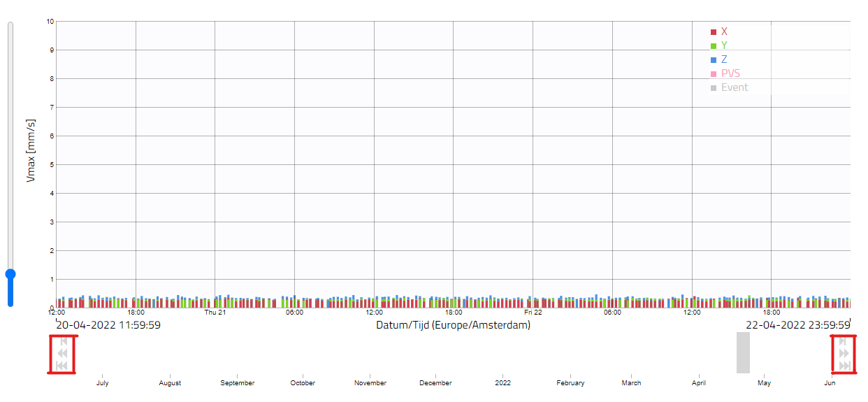Screen dimensions: 868x402
Task: Click the start date 20-04-2022 11:59:59 label
Action: pyautogui.click(x=108, y=325)
